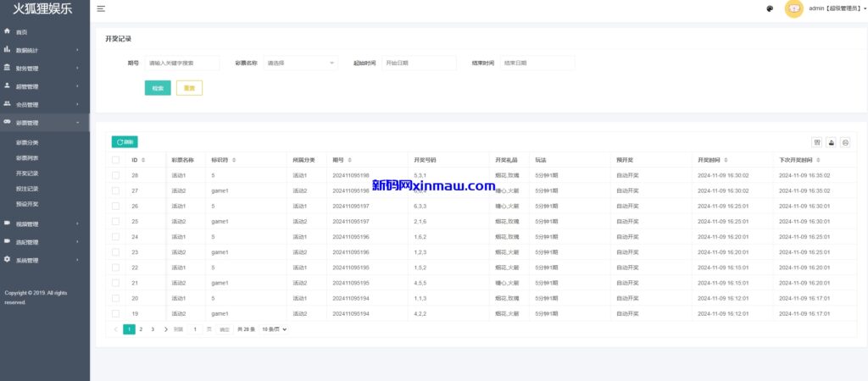
Task: Click the print icon above table
Action: click(845, 142)
